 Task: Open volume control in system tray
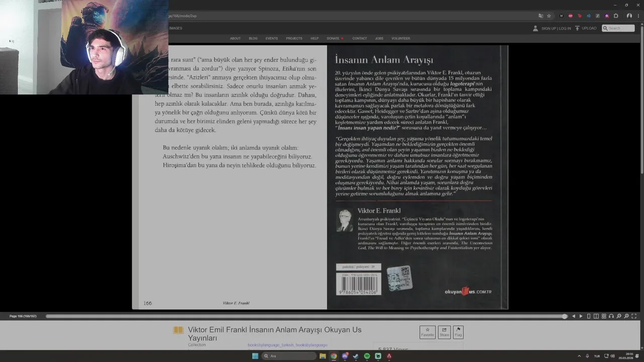(x=612, y=356)
